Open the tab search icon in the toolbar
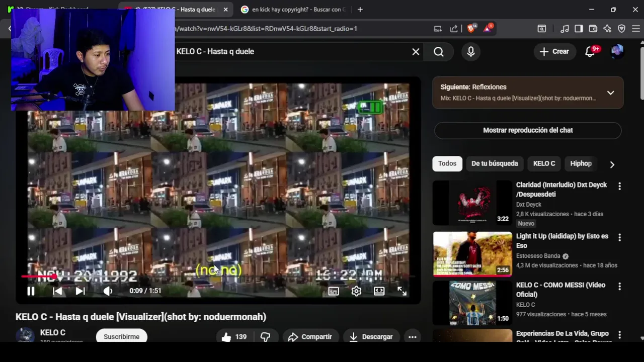The image size is (644, 362). tap(542, 29)
